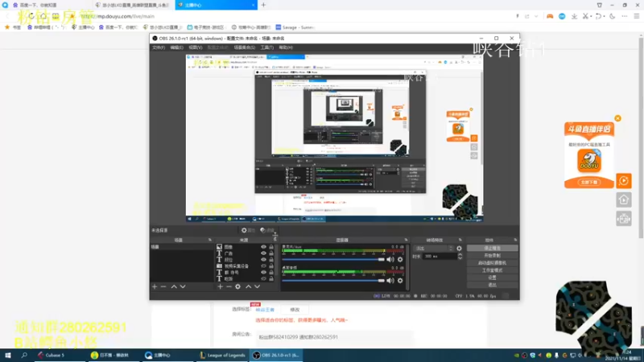Move the scene down with the arrow

pyautogui.click(x=183, y=286)
